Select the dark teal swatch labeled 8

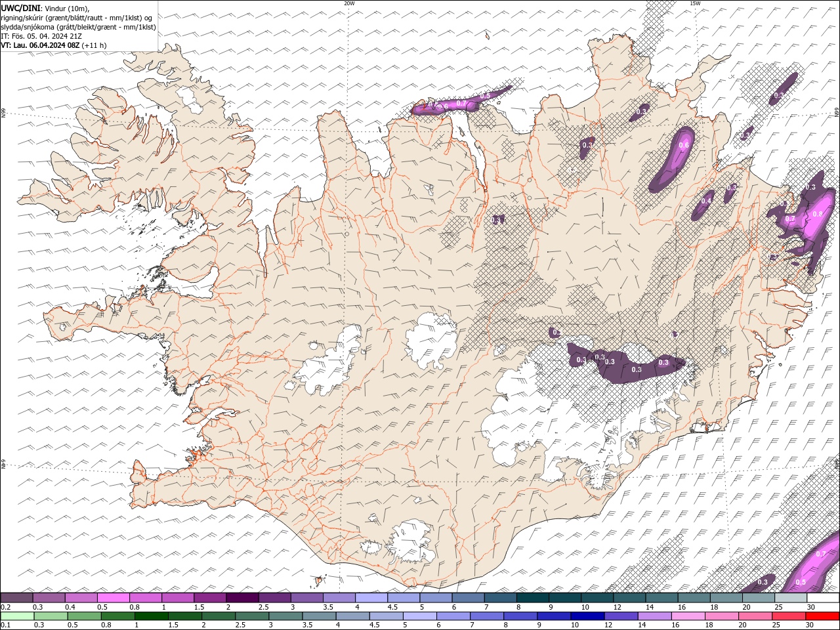[x=532, y=598]
